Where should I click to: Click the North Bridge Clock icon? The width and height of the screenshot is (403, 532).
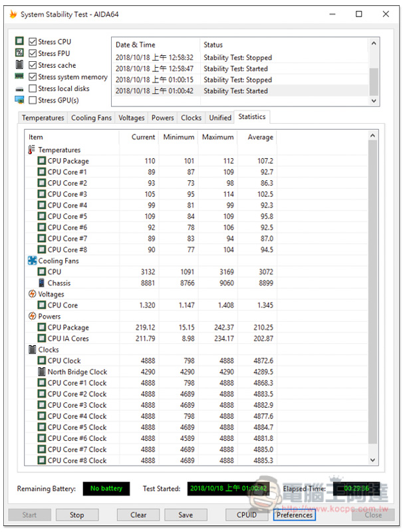(x=41, y=372)
